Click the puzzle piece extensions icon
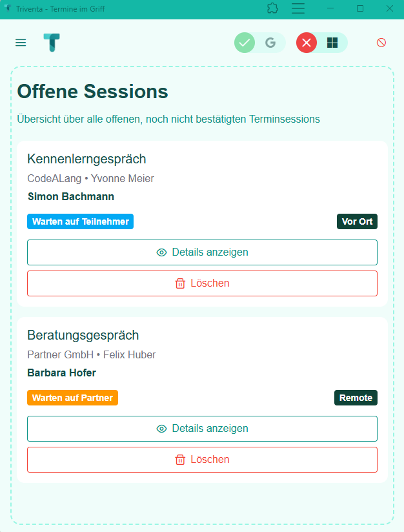404x532 pixels. 272,8
